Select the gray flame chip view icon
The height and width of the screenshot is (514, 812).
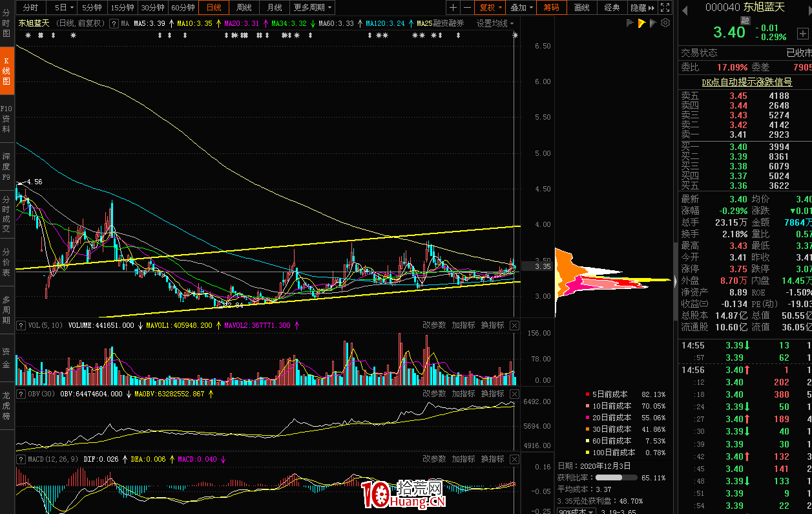click(653, 23)
